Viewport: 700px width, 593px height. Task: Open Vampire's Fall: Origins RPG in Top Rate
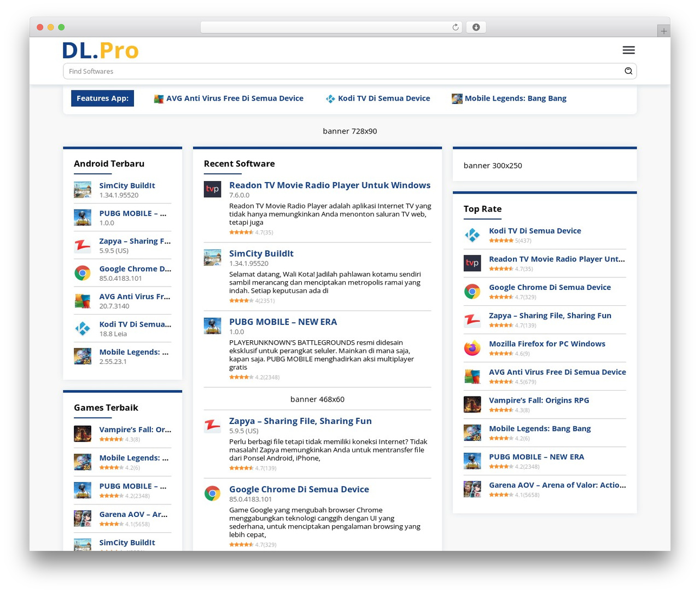[x=539, y=400]
